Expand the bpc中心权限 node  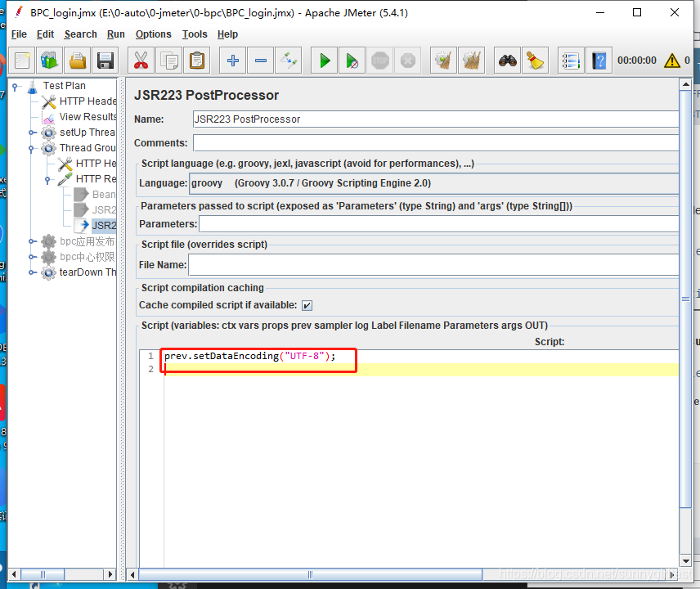pyautogui.click(x=32, y=257)
